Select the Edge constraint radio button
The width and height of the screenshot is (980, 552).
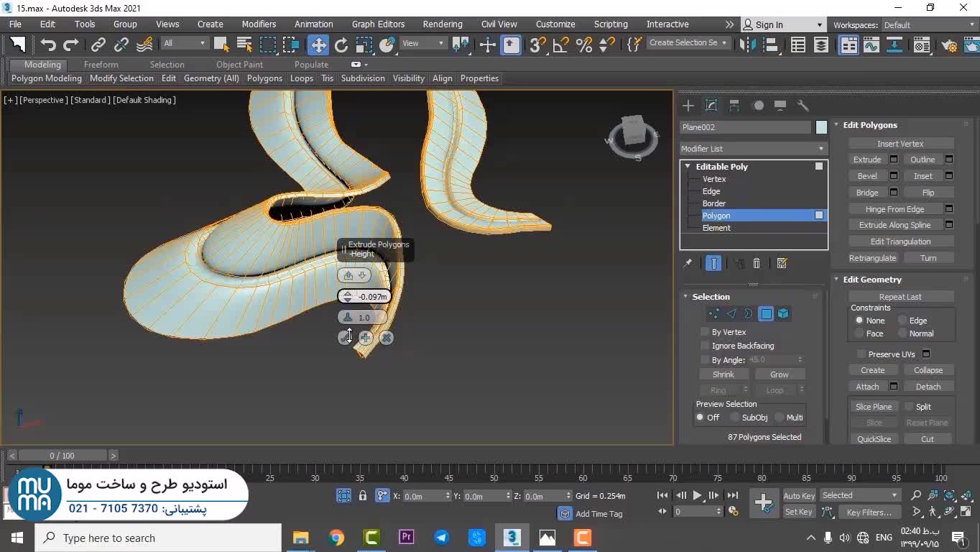tap(902, 321)
